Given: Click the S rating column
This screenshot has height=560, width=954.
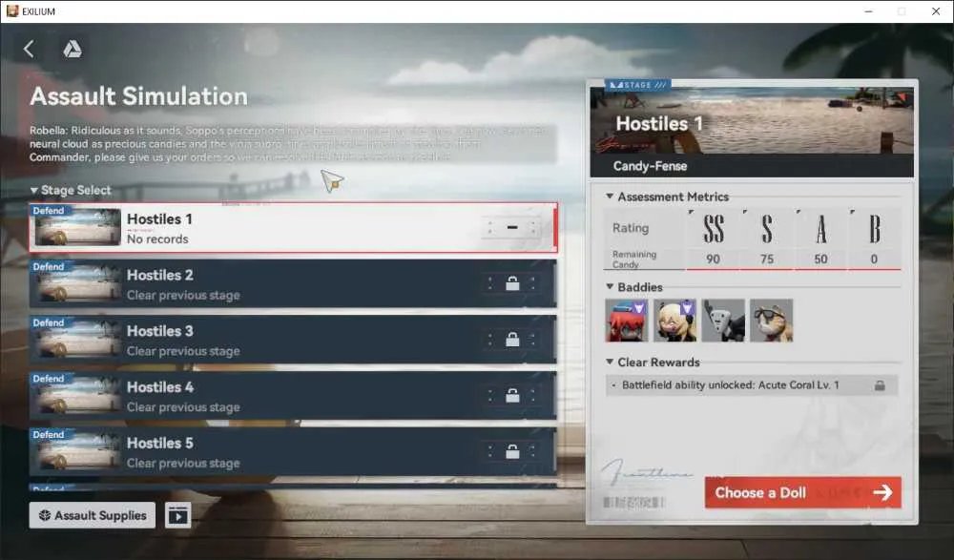Looking at the screenshot, I should [767, 239].
